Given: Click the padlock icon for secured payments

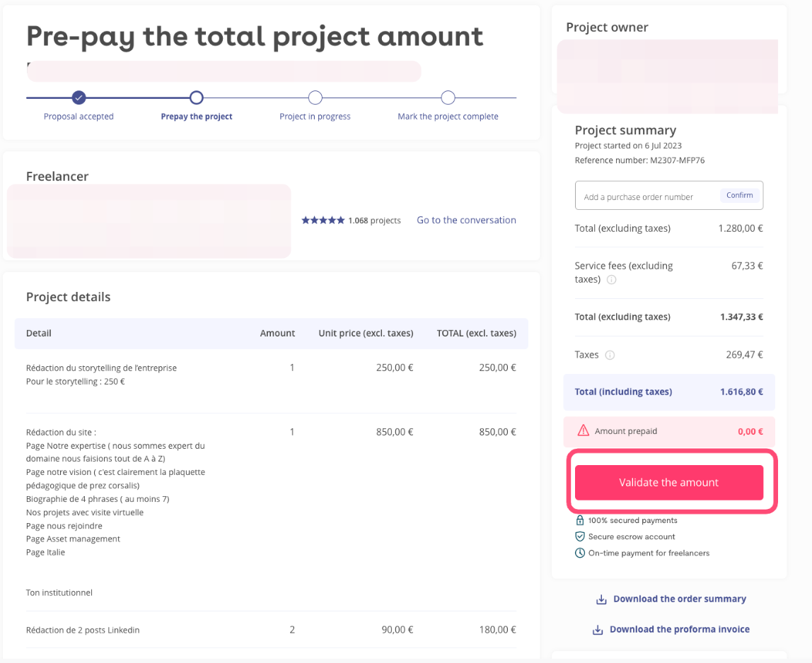Looking at the screenshot, I should (580, 520).
